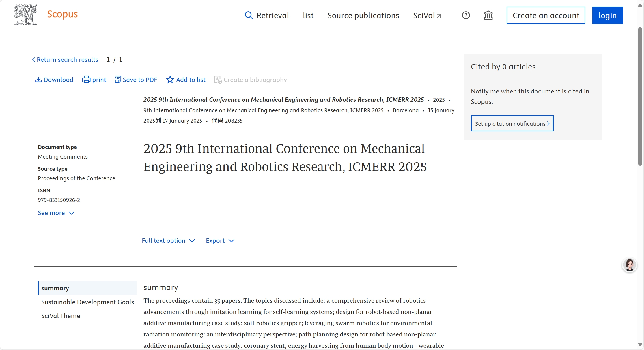Click the vertical scrollbar thumb
This screenshot has height=350, width=644.
pyautogui.click(x=640, y=97)
